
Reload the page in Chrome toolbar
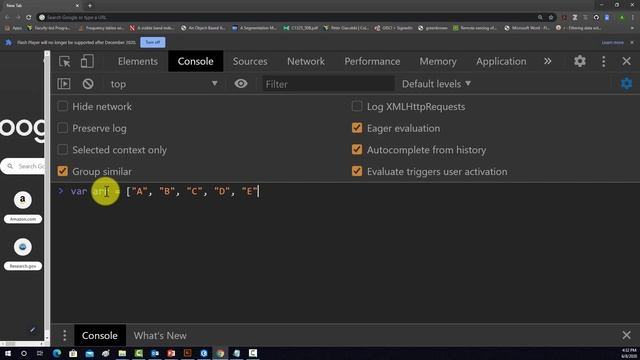pyautogui.click(x=29, y=17)
